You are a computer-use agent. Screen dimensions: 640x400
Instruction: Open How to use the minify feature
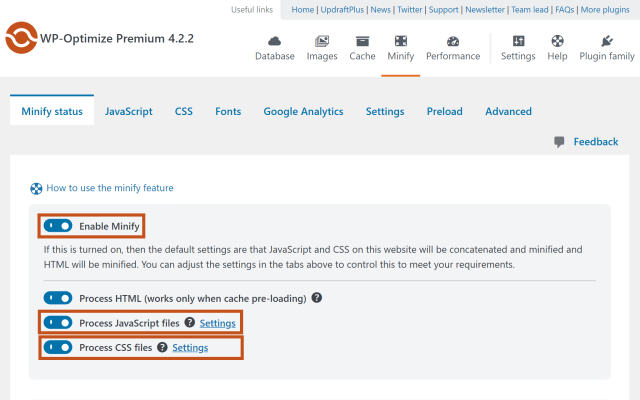110,188
